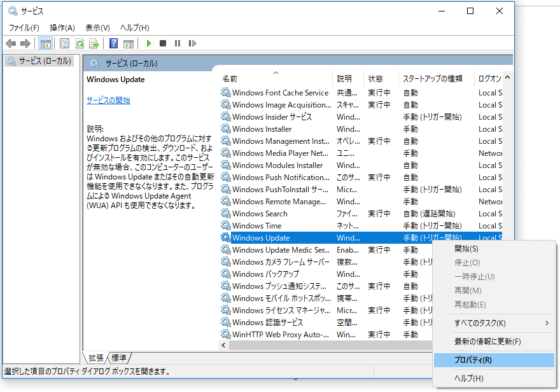Click the Refresh toolbar icon
Image resolution: width=560 pixels, height=392 pixels.
pyautogui.click(x=80, y=43)
